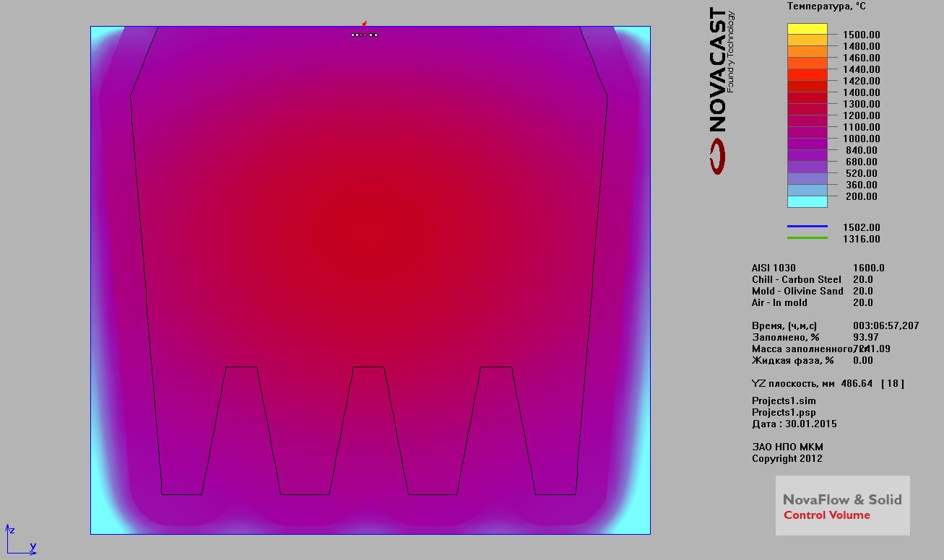944x560 pixels.
Task: Pick the purple swatch above 680.00
Action: coord(807,156)
